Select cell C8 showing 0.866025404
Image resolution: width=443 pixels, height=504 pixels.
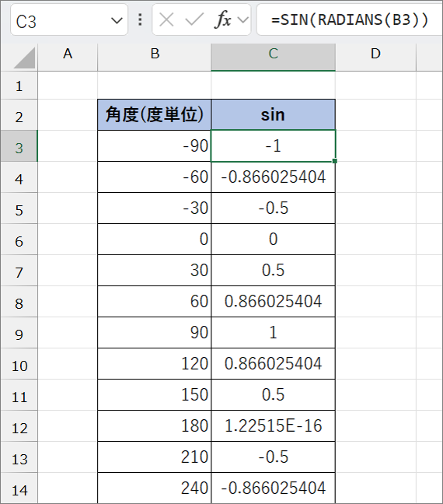[x=273, y=302]
